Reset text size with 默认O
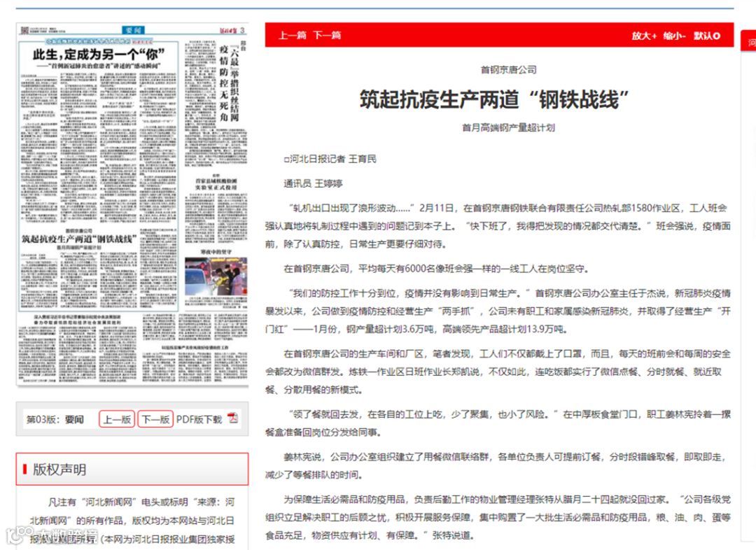The height and width of the screenshot is (550, 756). point(707,36)
